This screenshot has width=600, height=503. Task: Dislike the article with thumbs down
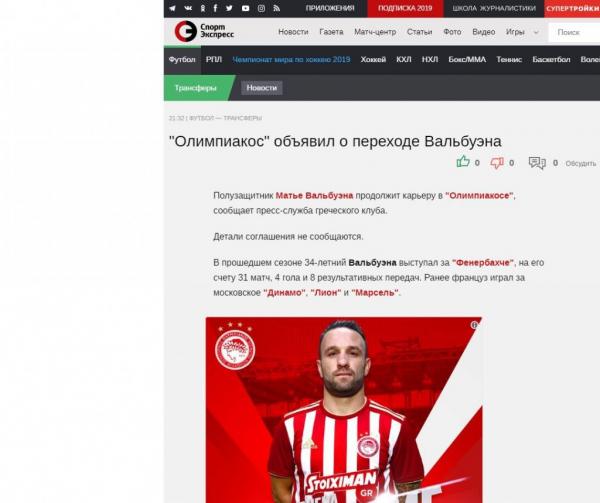pos(497,163)
